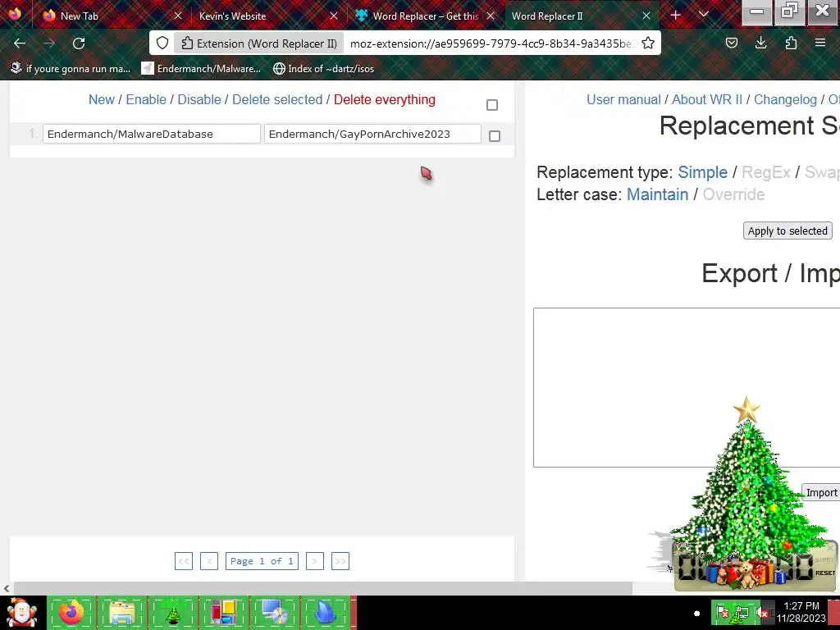840x630 pixels.
Task: Go back to previous page
Action: click(20, 43)
